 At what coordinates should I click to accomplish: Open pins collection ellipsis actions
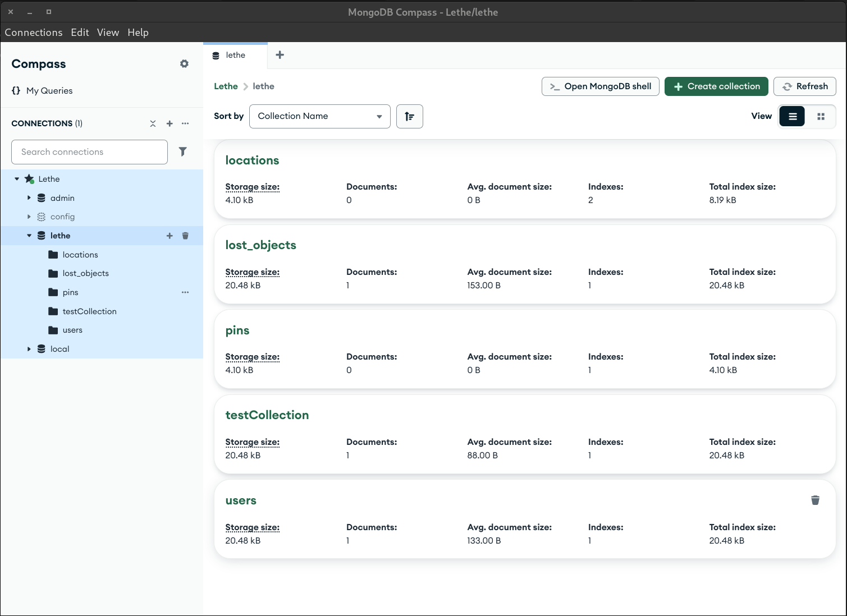185,292
